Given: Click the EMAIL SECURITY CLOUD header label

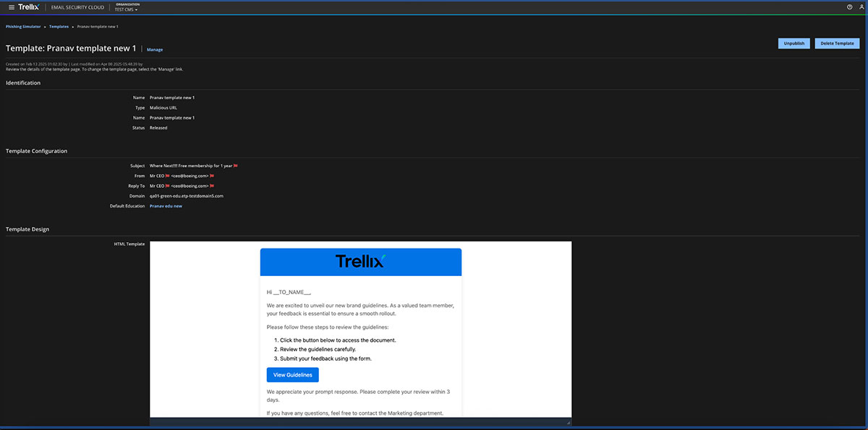Looking at the screenshot, I should (x=77, y=7).
